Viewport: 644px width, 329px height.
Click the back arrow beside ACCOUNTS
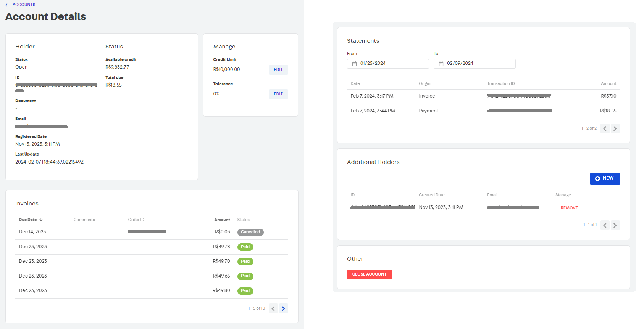pyautogui.click(x=8, y=5)
